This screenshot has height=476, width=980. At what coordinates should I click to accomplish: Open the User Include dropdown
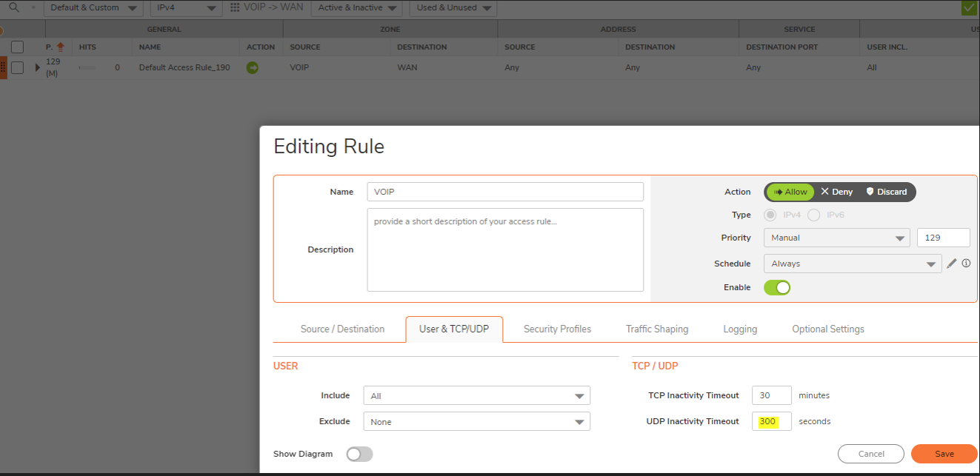(476, 396)
